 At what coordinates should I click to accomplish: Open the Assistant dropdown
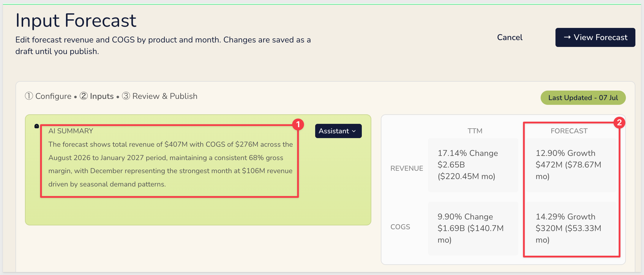click(338, 131)
